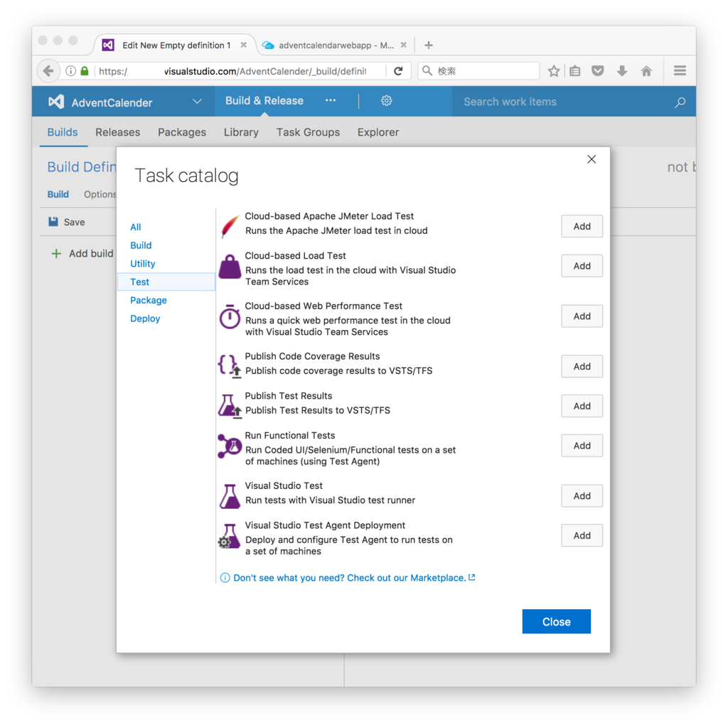
Task: Select the All category in Task catalog
Action: (136, 227)
